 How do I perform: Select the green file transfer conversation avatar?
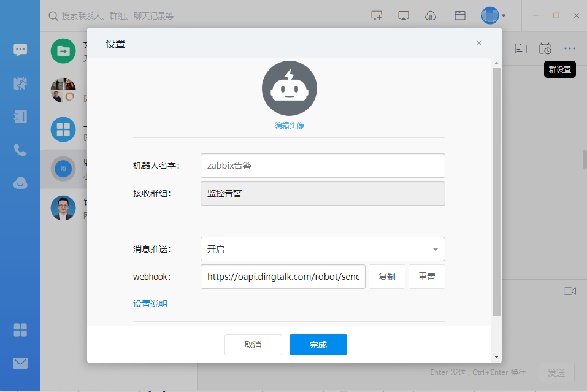(63, 51)
